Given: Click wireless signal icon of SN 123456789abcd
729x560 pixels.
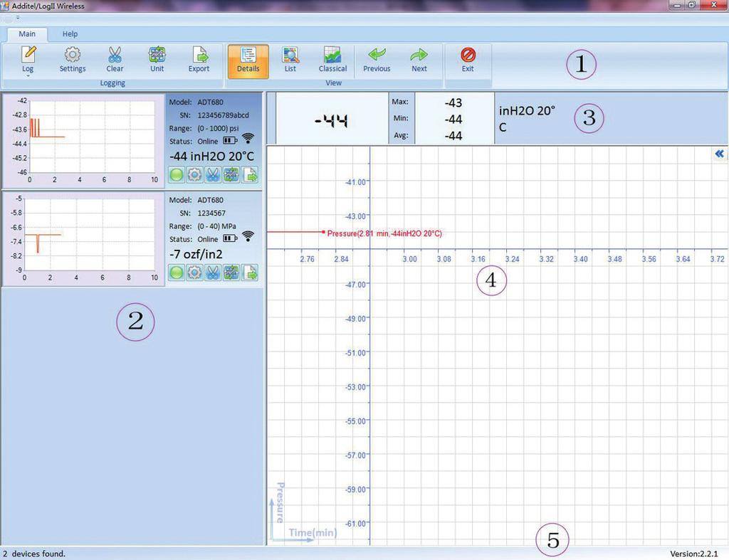Looking at the screenshot, I should coord(248,139).
